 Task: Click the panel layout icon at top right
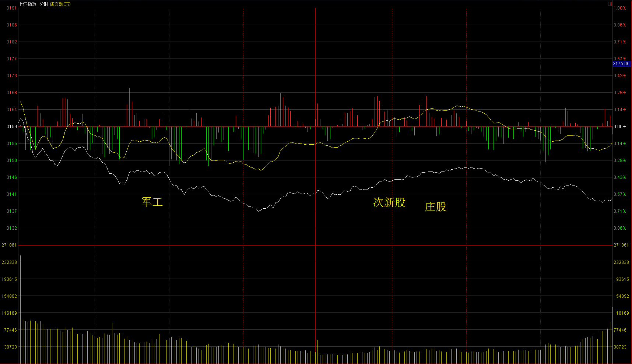click(x=610, y=4)
